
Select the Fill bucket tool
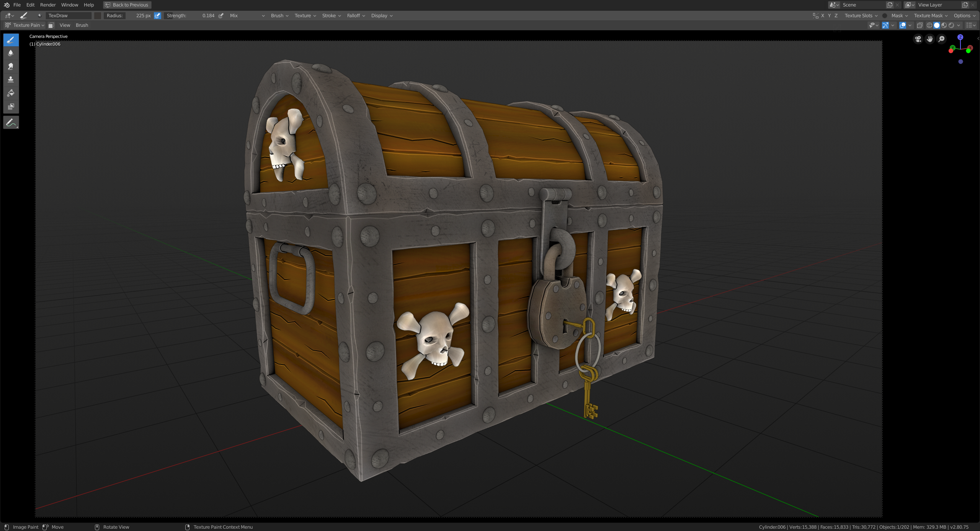click(x=11, y=93)
